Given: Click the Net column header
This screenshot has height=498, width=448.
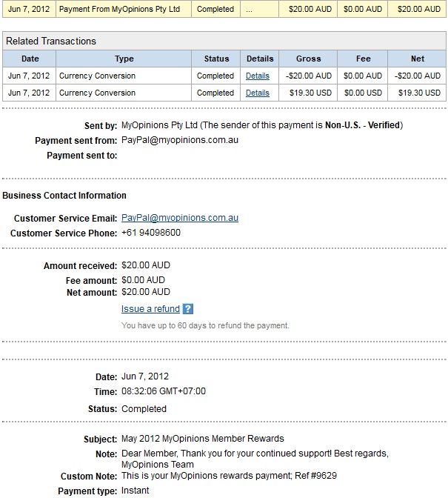Looking at the screenshot, I should pos(418,59).
